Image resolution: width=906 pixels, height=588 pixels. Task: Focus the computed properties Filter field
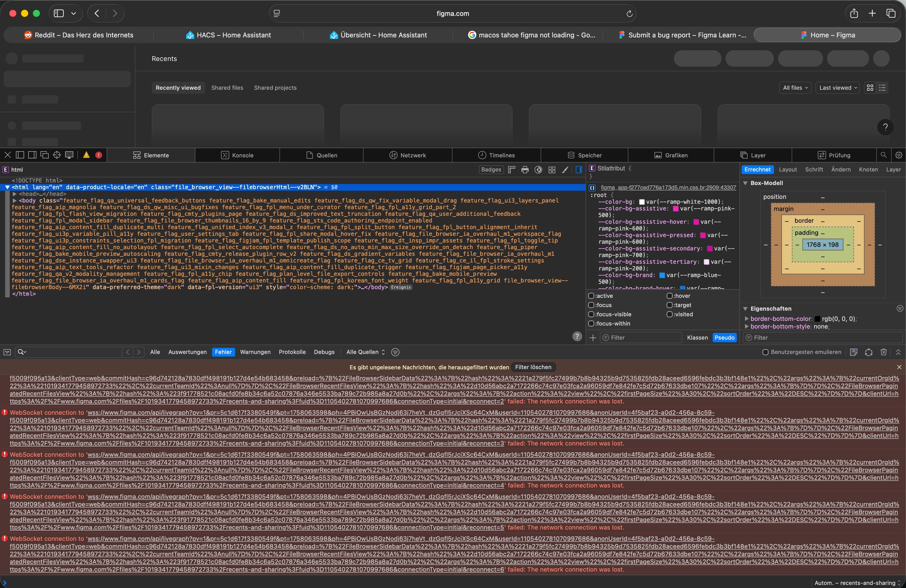click(x=823, y=338)
